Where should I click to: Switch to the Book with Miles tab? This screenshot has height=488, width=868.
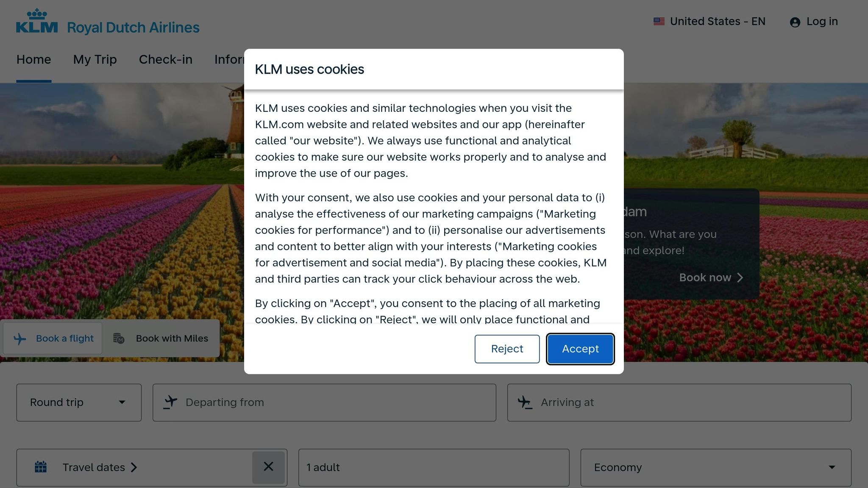coord(171,338)
